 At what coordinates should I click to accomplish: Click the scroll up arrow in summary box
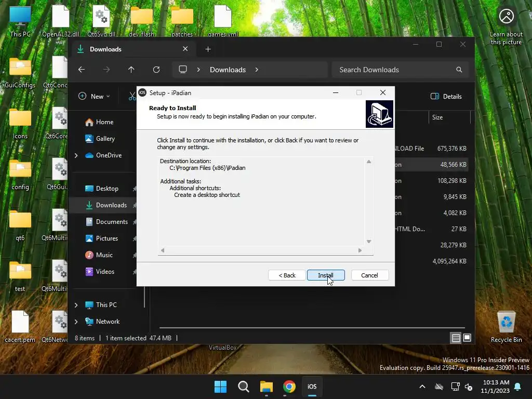point(369,162)
